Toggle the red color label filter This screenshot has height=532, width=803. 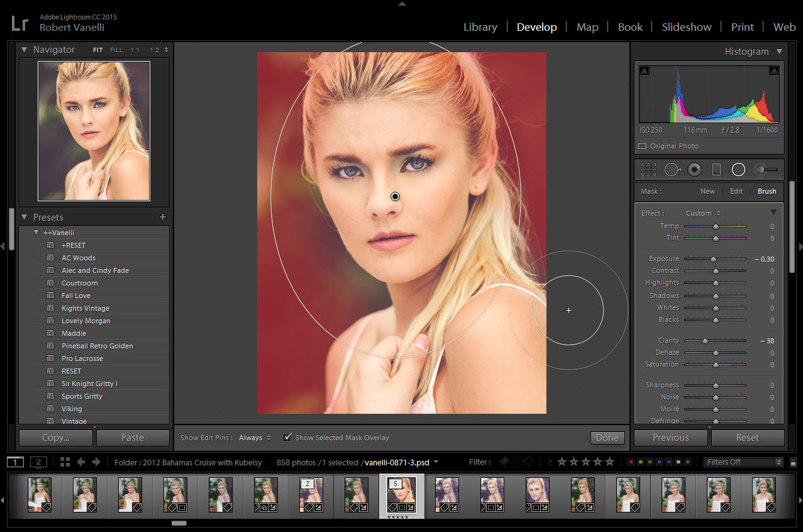point(631,462)
